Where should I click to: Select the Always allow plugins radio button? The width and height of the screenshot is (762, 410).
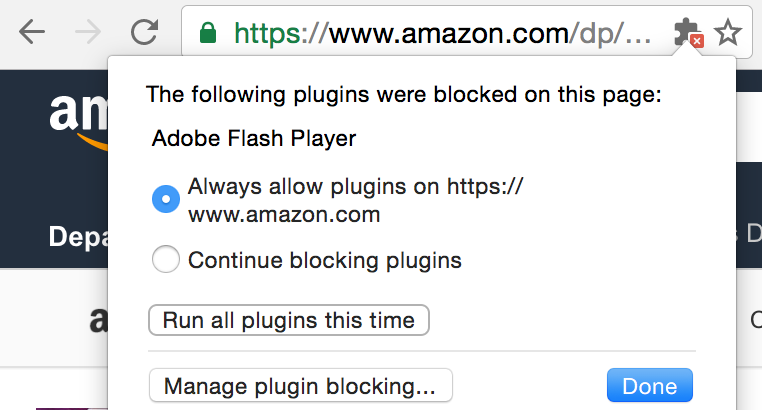tap(165, 199)
